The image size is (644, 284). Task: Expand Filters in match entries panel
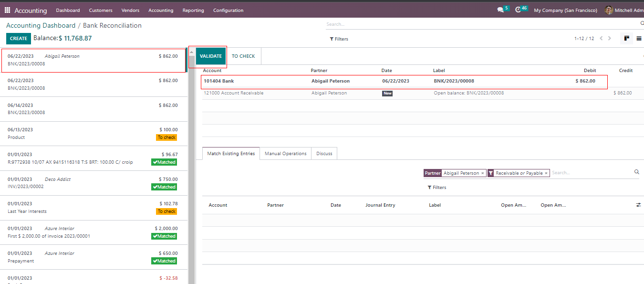point(437,188)
